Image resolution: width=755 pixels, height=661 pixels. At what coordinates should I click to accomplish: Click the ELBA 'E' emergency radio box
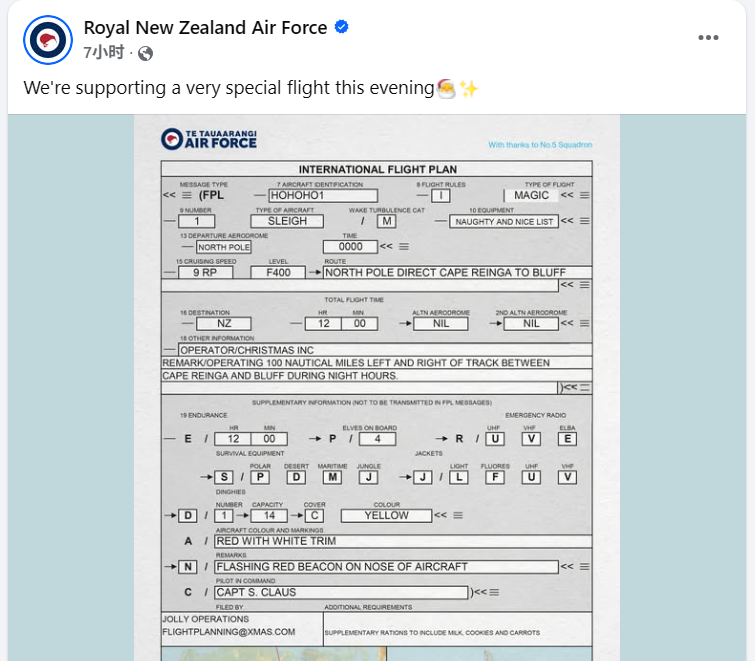[567, 438]
